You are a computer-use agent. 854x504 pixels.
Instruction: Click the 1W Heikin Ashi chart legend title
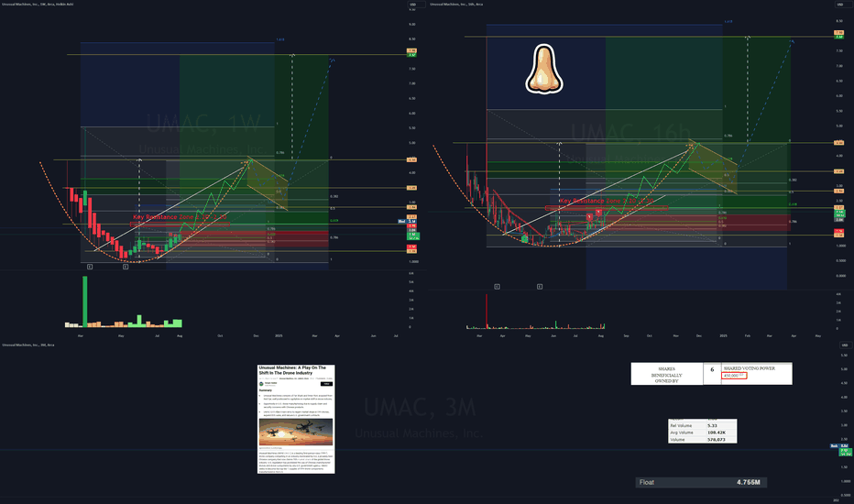point(38,5)
